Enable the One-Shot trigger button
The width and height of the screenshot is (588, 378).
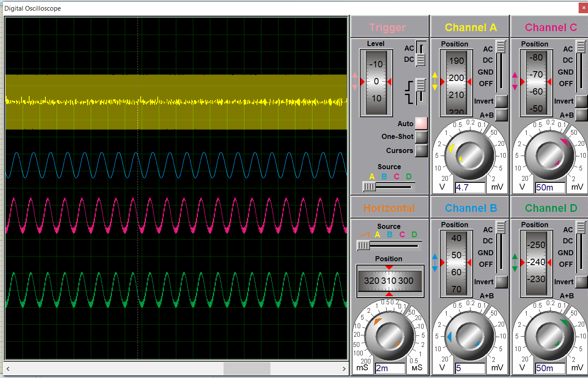point(421,137)
